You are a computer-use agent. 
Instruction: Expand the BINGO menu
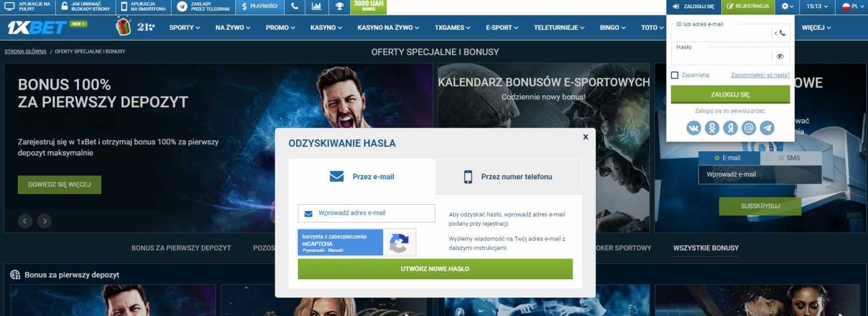[613, 28]
